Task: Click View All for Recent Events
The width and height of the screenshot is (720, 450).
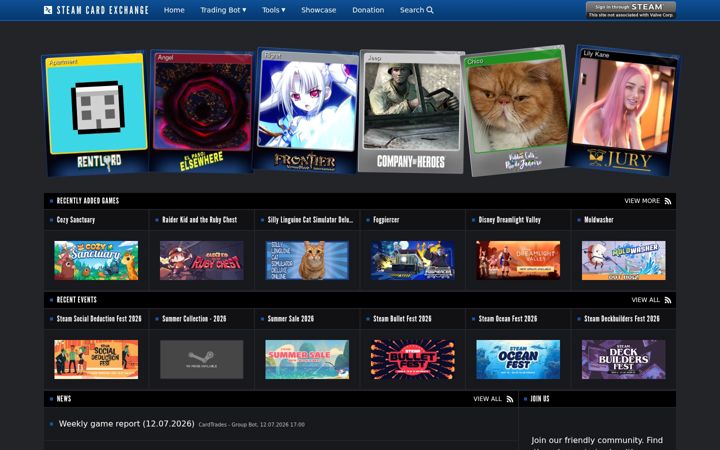Action: click(x=645, y=300)
